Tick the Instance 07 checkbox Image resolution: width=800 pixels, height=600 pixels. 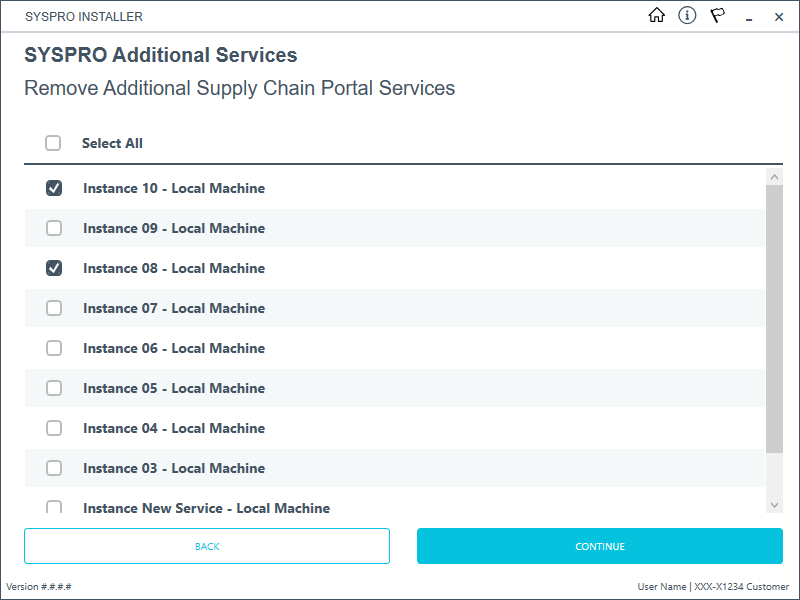coord(54,308)
